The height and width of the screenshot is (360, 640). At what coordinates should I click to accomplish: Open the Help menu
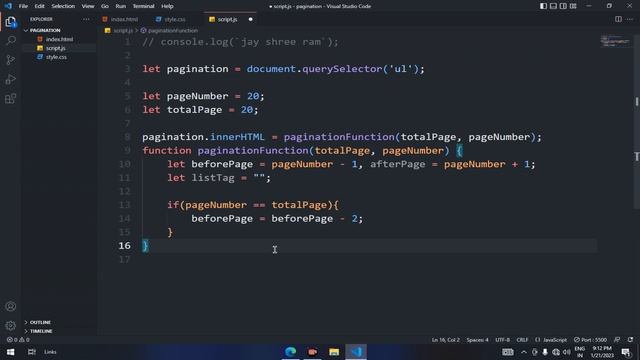point(167,6)
